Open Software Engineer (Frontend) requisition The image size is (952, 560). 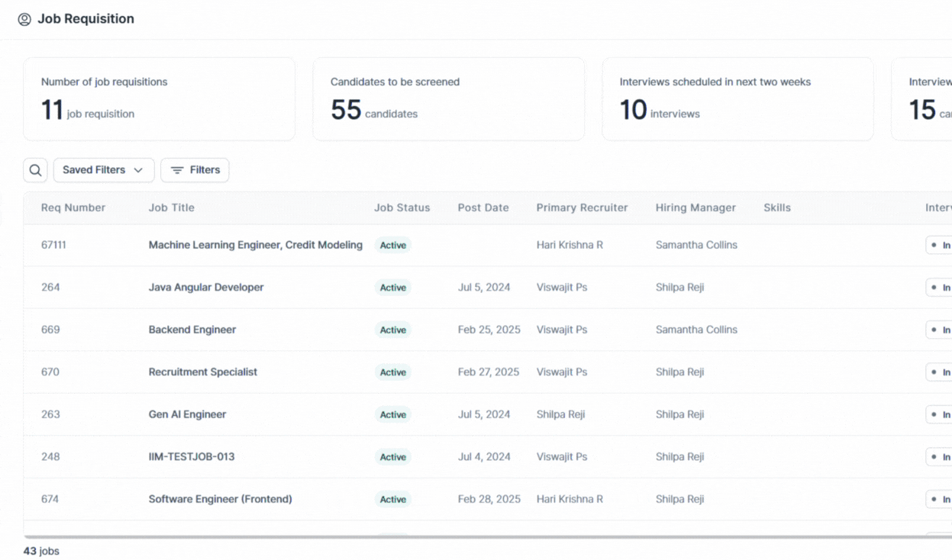point(220,499)
